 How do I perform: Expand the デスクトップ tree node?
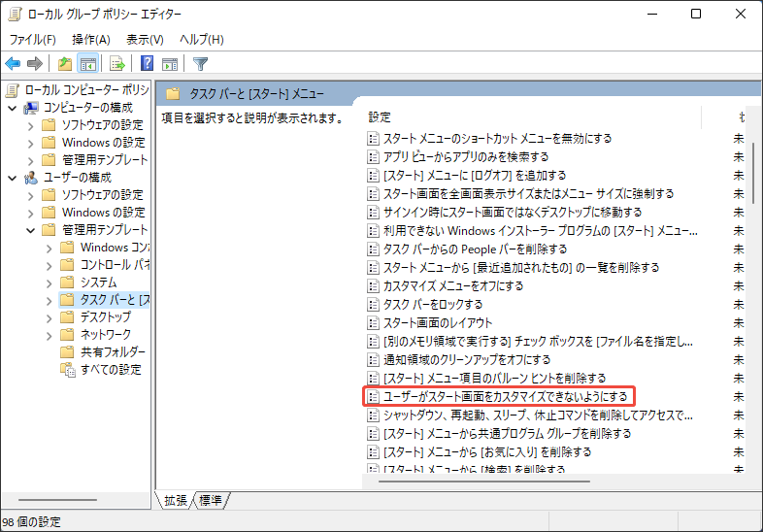(x=49, y=318)
